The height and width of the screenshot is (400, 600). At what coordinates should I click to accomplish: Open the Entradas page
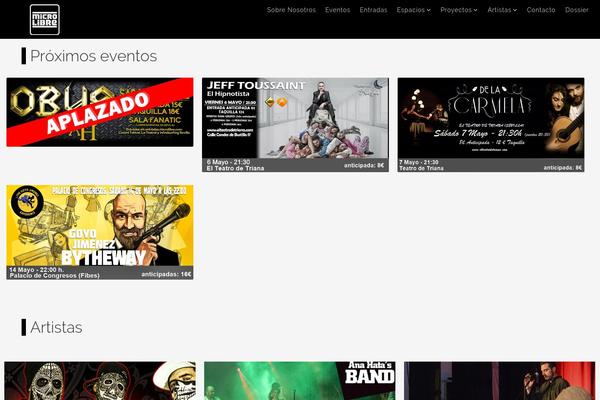(373, 10)
